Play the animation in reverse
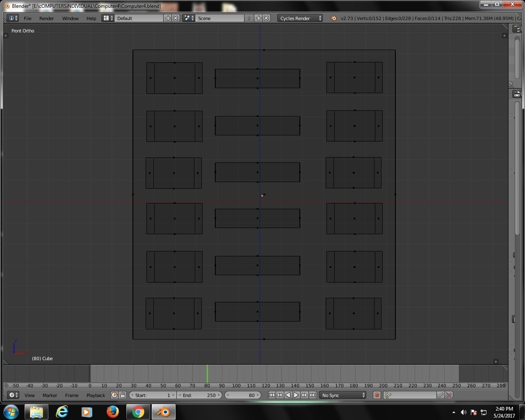Image resolution: width=525 pixels, height=420 pixels. (288, 395)
